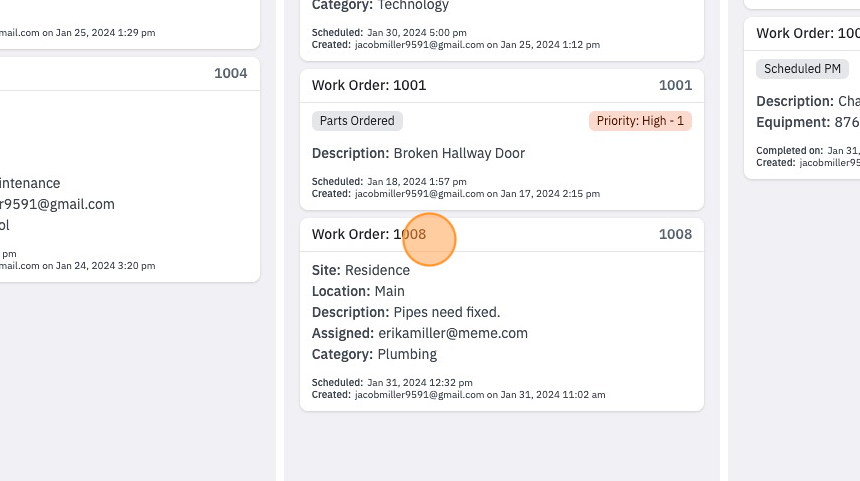860x481 pixels.
Task: Click the 1004 number on left card
Action: (x=230, y=73)
